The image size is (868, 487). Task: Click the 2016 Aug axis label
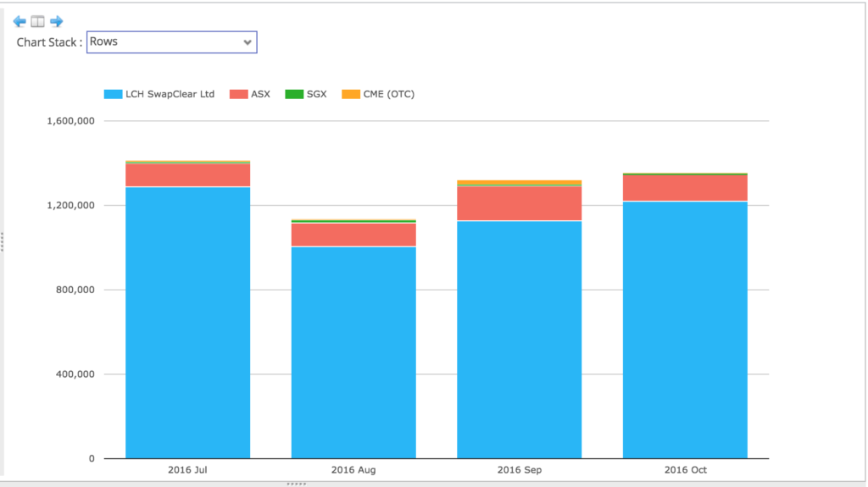[x=353, y=470]
